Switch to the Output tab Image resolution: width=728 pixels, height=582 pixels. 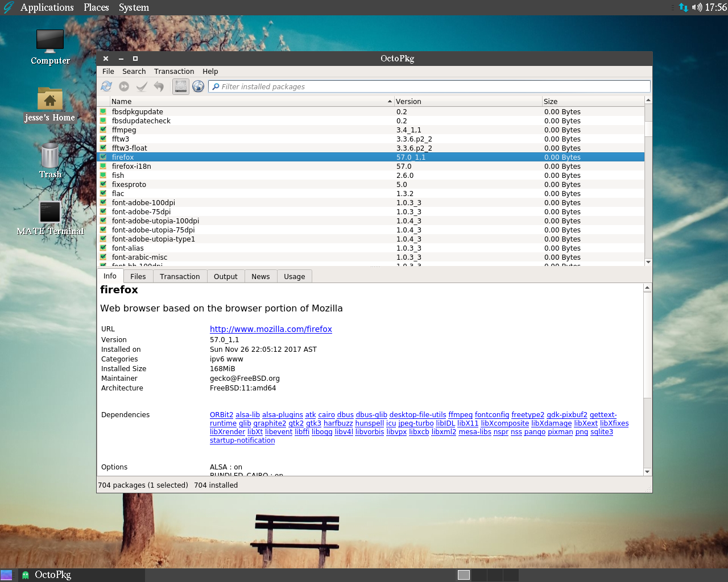(226, 277)
